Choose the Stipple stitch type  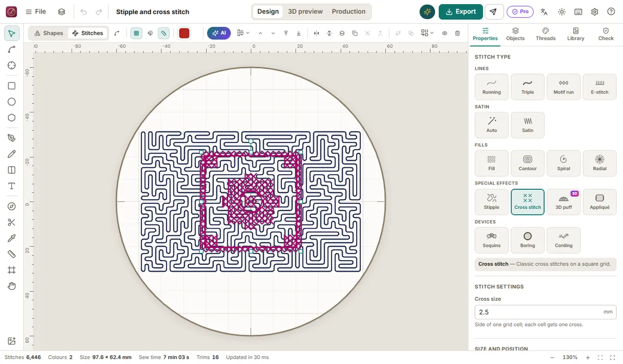[492, 202]
